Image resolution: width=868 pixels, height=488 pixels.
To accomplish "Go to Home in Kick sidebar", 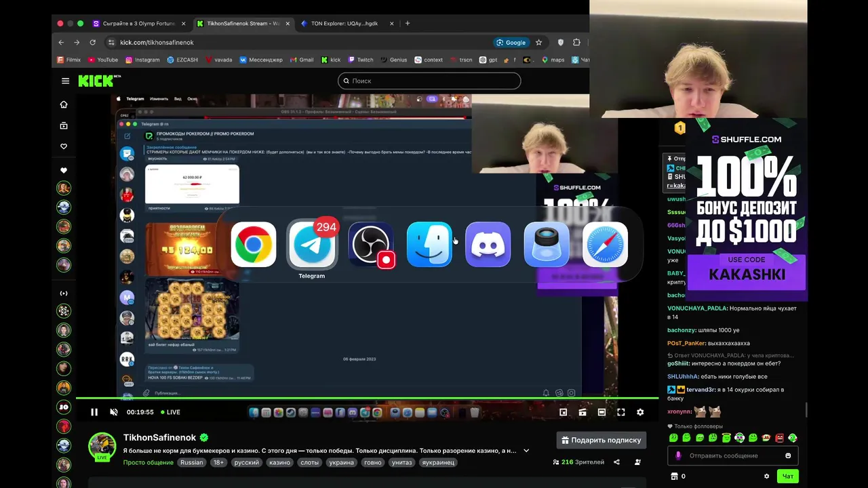I will click(64, 104).
